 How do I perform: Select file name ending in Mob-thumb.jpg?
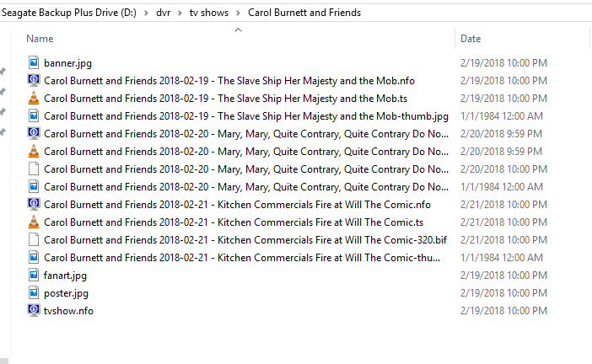(246, 116)
